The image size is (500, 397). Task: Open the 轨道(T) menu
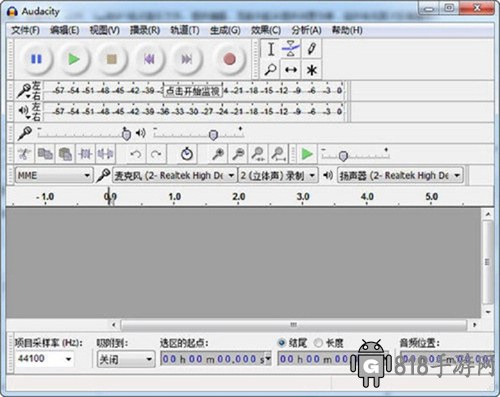pos(185,30)
